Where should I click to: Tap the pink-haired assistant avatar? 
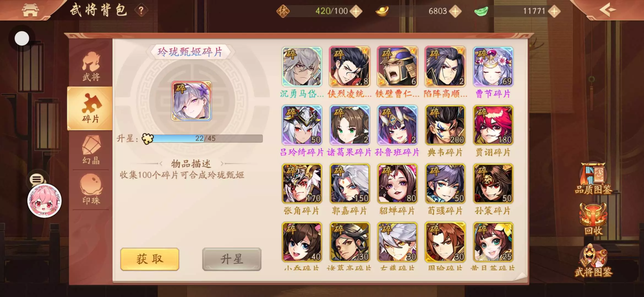[44, 200]
